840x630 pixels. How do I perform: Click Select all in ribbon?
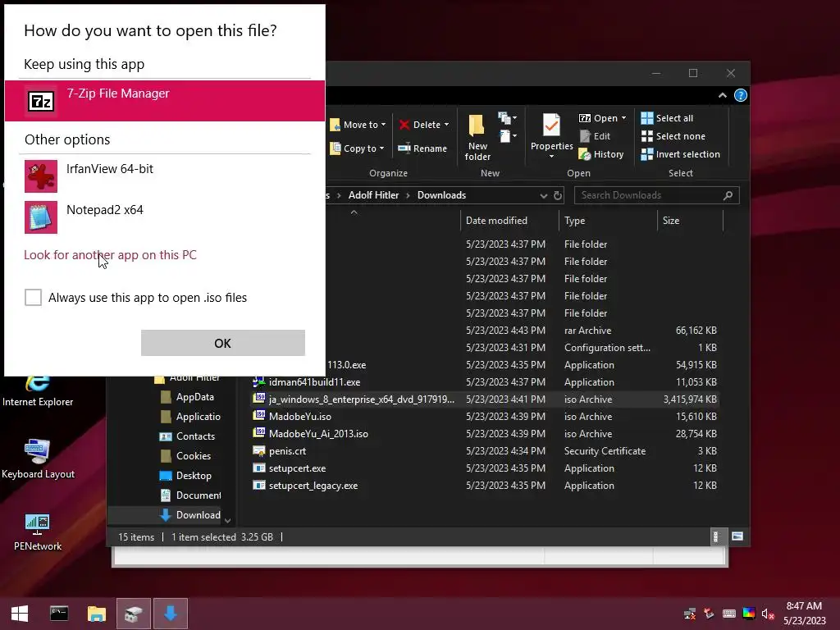click(x=667, y=118)
